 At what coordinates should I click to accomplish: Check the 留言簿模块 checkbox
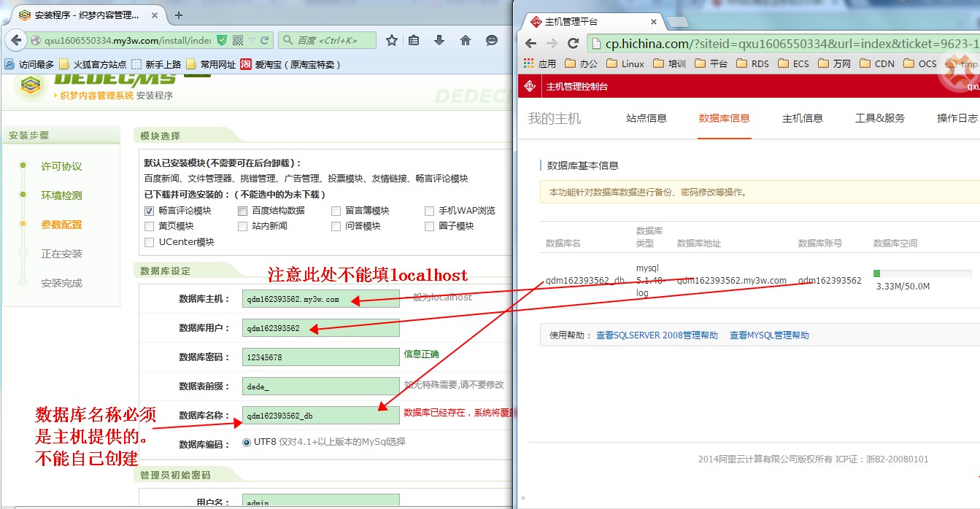[336, 211]
